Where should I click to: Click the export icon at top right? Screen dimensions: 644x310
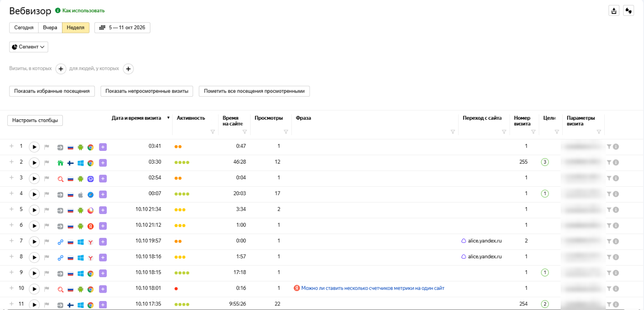pos(614,11)
